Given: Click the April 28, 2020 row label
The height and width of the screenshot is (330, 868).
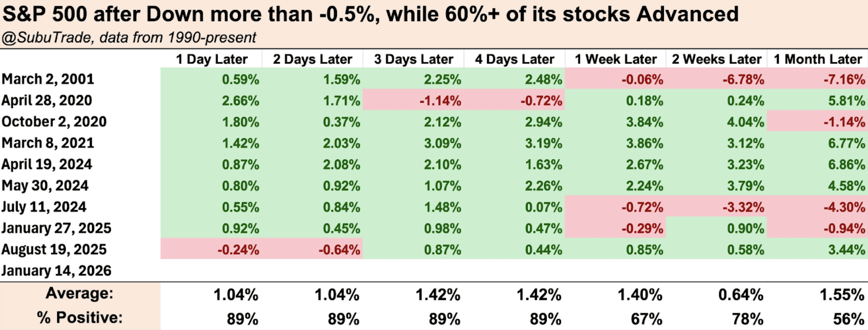Looking at the screenshot, I should [x=47, y=101].
